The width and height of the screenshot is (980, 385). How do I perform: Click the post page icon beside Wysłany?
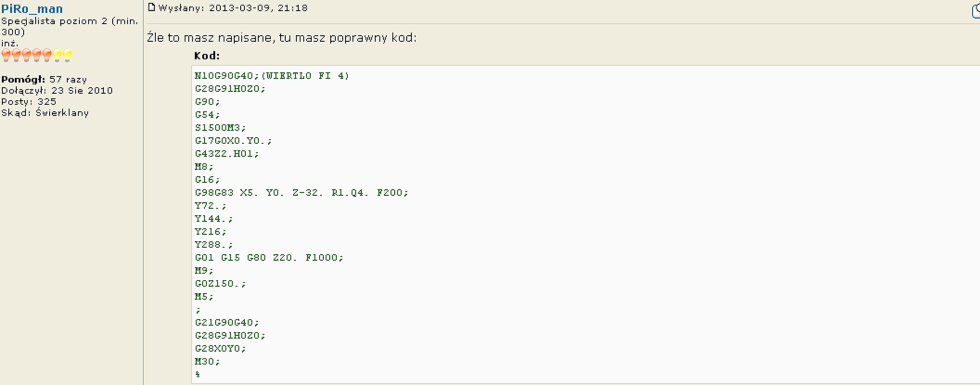[x=151, y=7]
